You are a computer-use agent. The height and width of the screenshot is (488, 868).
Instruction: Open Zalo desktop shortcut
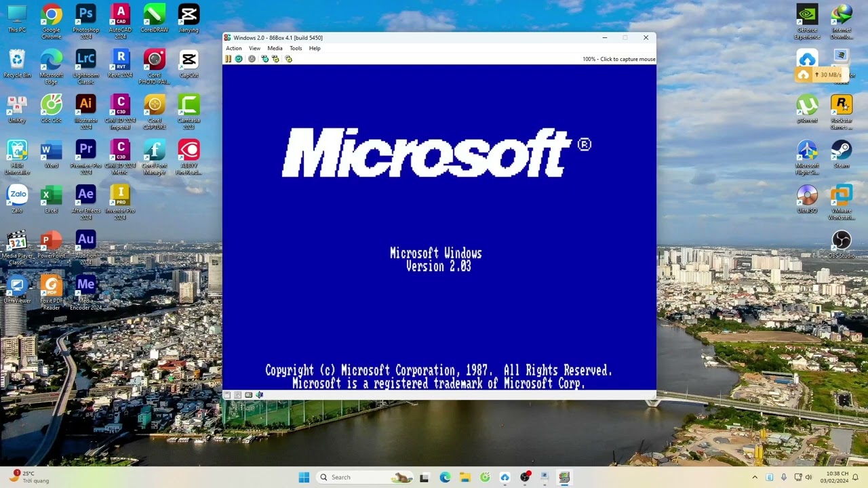(x=17, y=199)
